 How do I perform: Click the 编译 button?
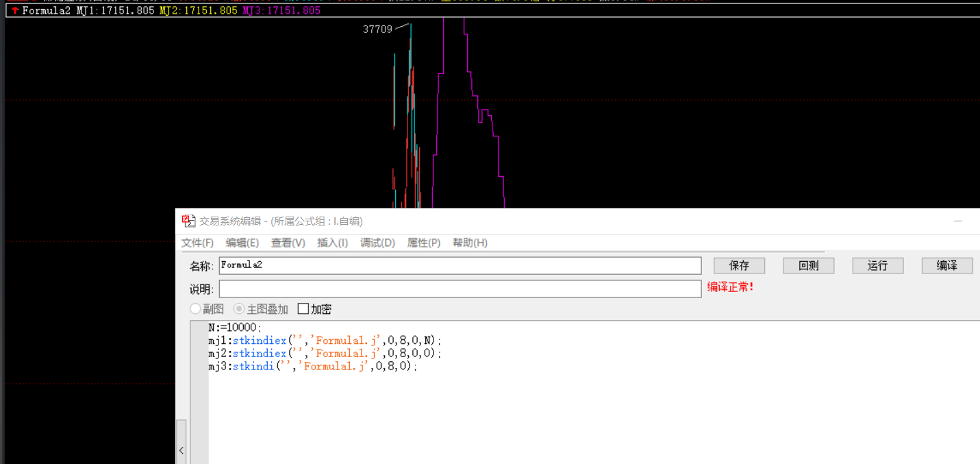(947, 265)
